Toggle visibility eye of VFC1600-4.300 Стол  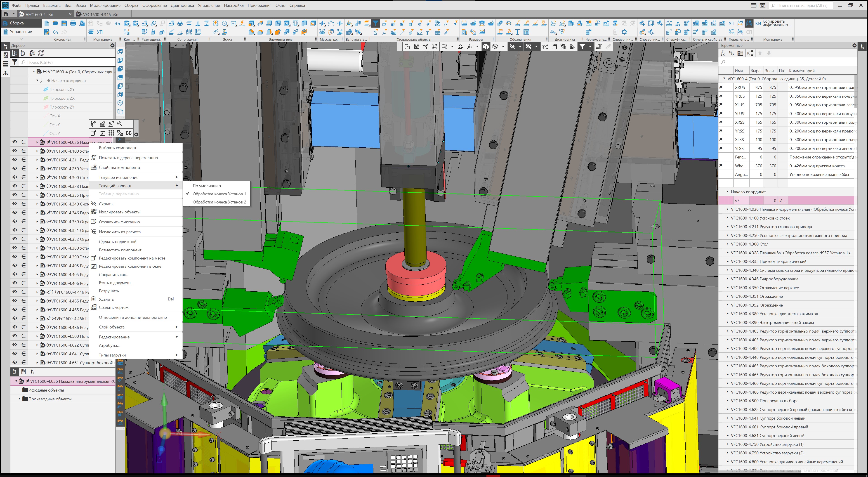coord(14,177)
